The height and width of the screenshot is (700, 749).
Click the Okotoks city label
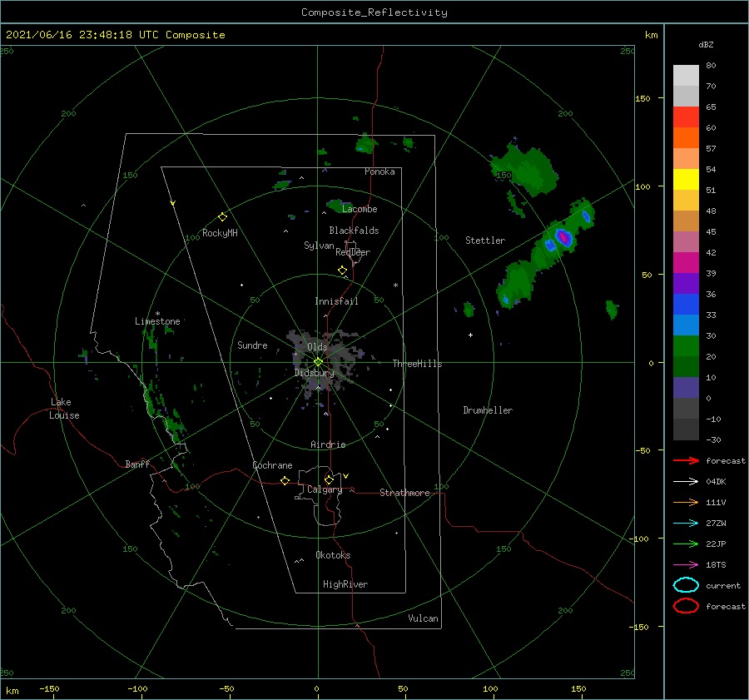click(x=333, y=555)
